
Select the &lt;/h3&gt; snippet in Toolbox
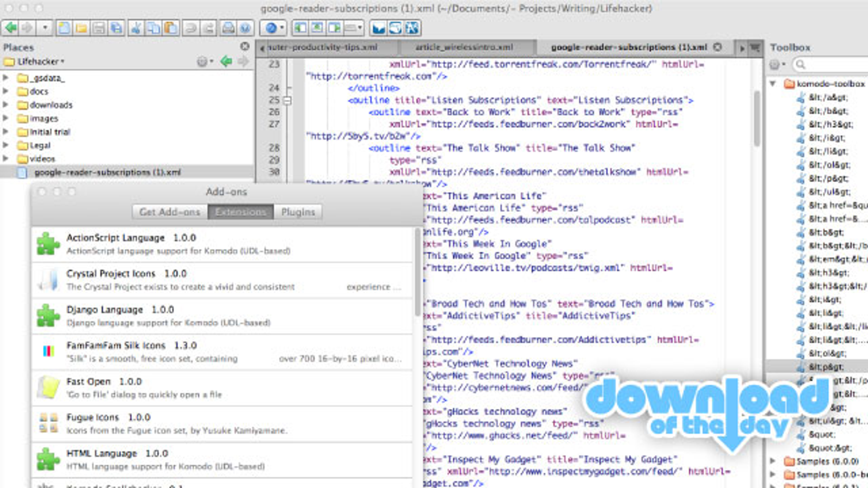coord(831,124)
